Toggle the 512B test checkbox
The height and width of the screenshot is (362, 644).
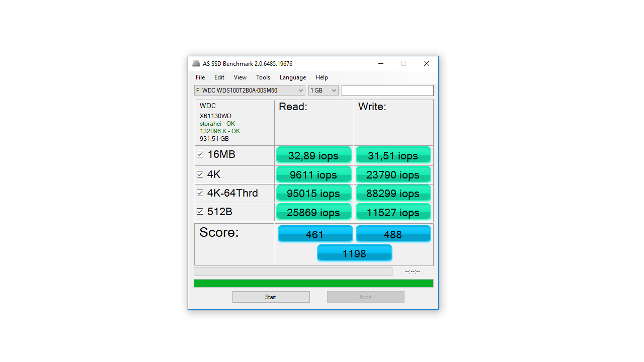tap(200, 212)
